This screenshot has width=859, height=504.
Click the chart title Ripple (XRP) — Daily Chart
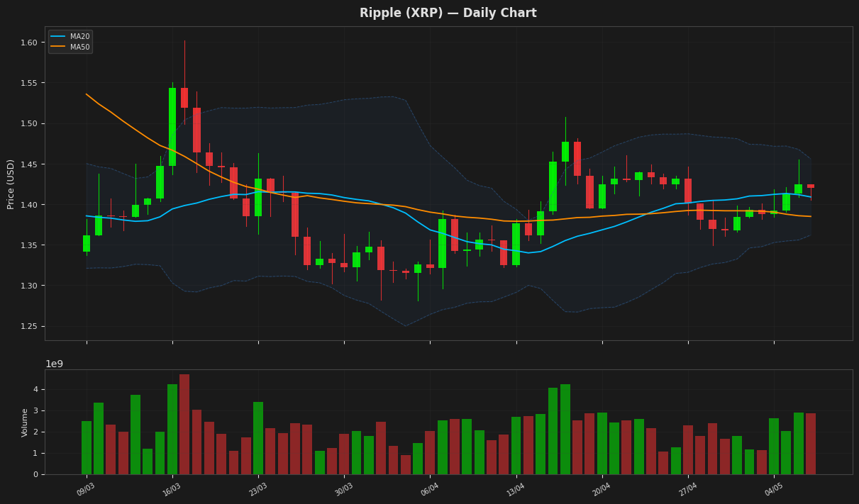[448, 13]
